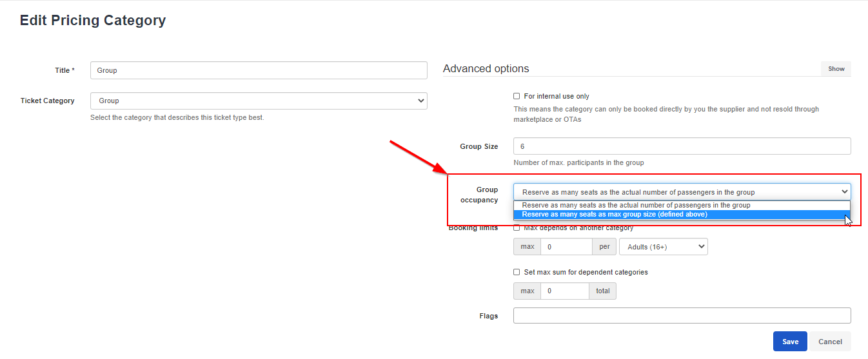Open the Ticket Category dropdown
Image resolution: width=868 pixels, height=359 pixels.
click(259, 101)
